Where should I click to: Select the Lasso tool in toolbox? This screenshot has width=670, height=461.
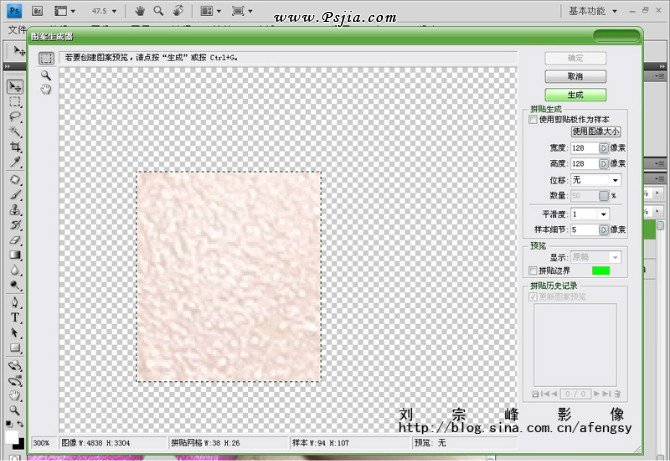pos(15,117)
